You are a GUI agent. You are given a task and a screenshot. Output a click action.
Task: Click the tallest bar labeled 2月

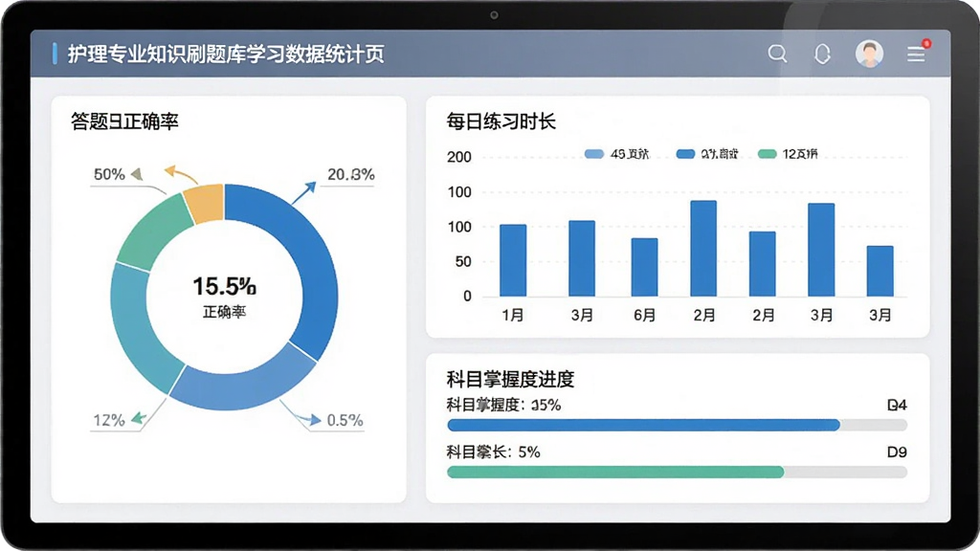(703, 249)
